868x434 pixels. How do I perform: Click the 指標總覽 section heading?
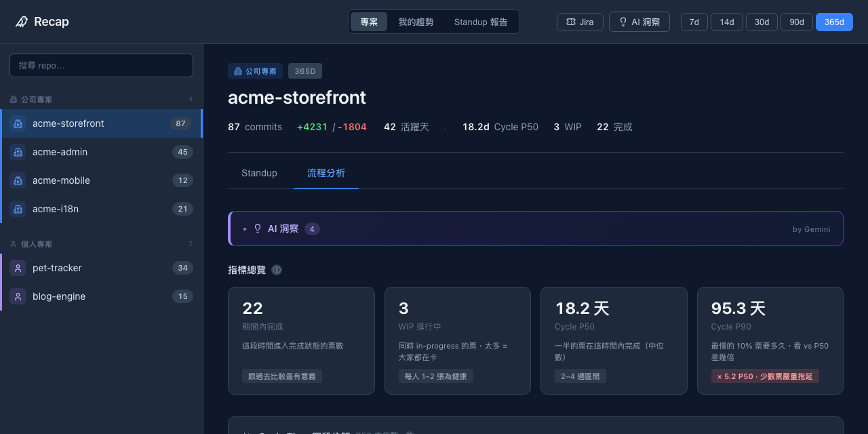pyautogui.click(x=247, y=270)
